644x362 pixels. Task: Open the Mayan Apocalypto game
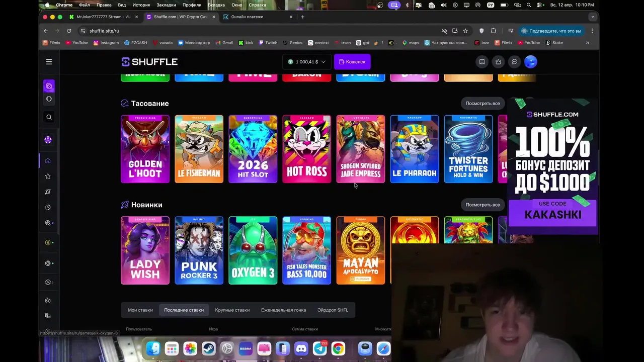coord(360,250)
